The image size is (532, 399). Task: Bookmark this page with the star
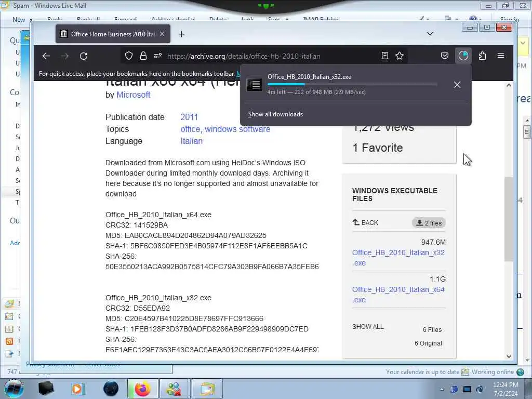pyautogui.click(x=400, y=56)
